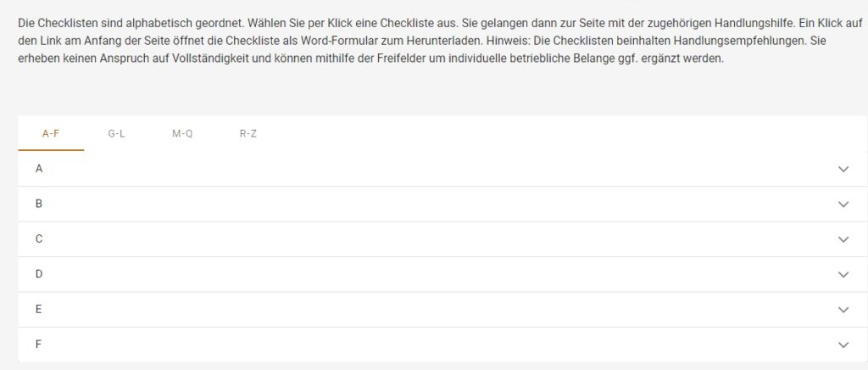The width and height of the screenshot is (868, 370).
Task: Expand the accordion section labeled A
Action: (39, 169)
